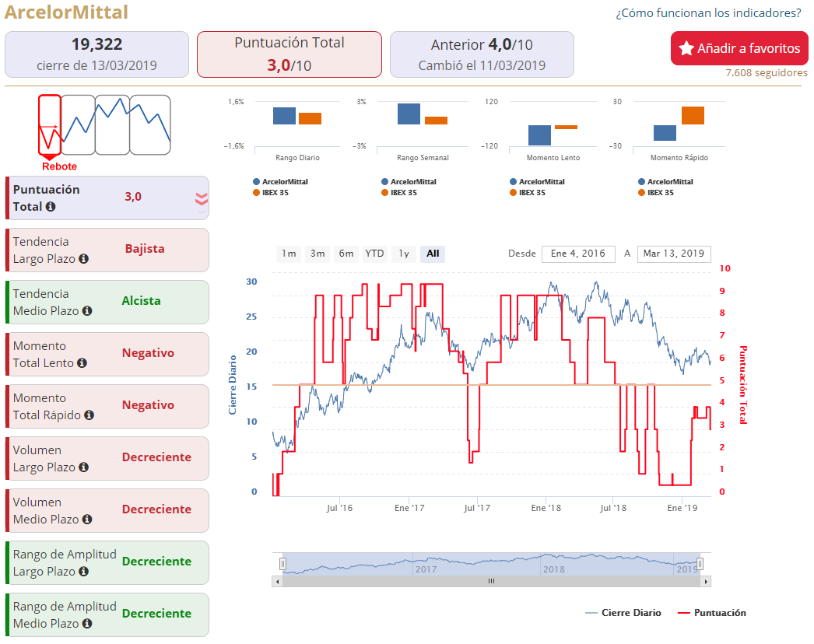This screenshot has width=814, height=644.
Task: Click info icon beside Puntuación Total
Action: click(x=51, y=207)
